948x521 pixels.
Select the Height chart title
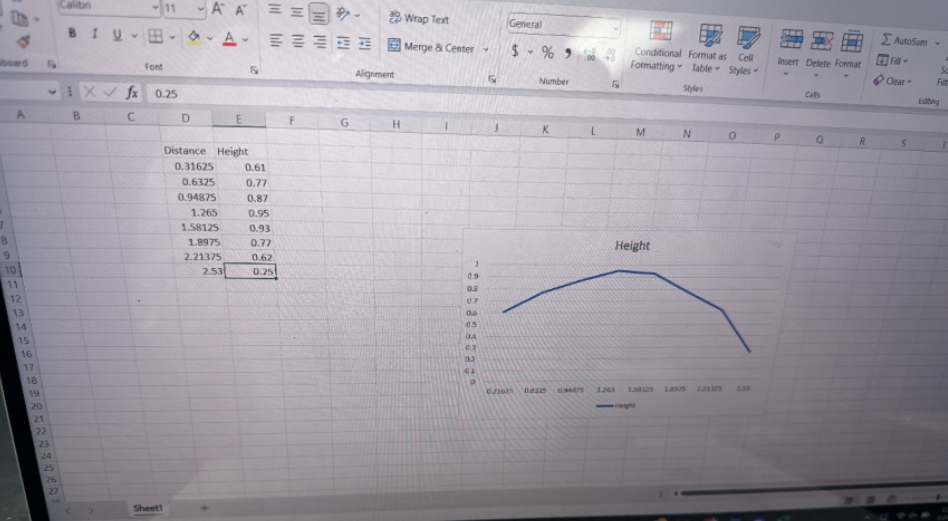pyautogui.click(x=632, y=245)
